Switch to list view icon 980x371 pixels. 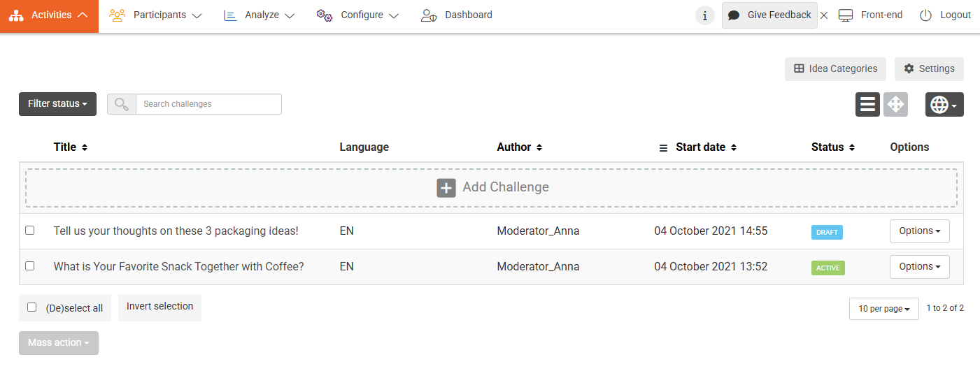[x=867, y=105]
